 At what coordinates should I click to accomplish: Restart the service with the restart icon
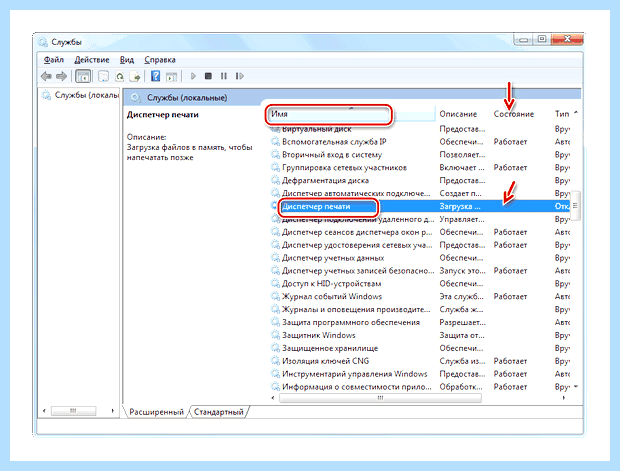pyautogui.click(x=240, y=76)
